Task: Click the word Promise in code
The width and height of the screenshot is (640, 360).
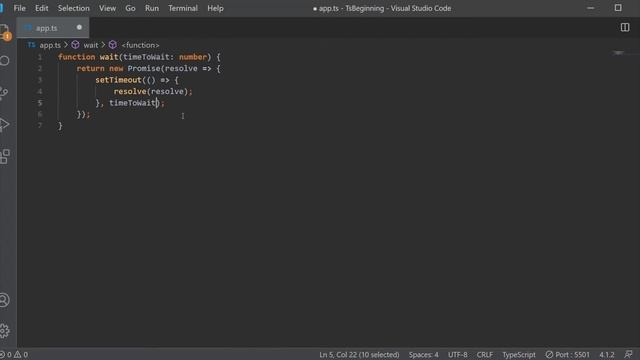Action: (x=144, y=69)
